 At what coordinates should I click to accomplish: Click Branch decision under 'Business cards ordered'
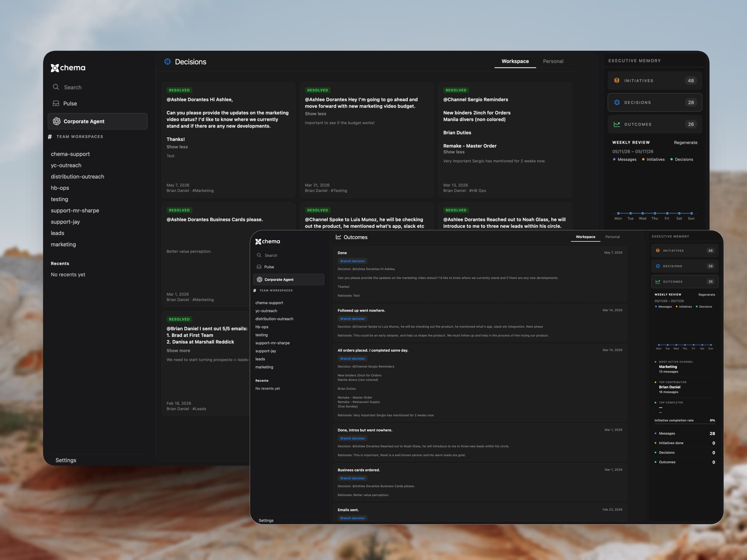(353, 478)
